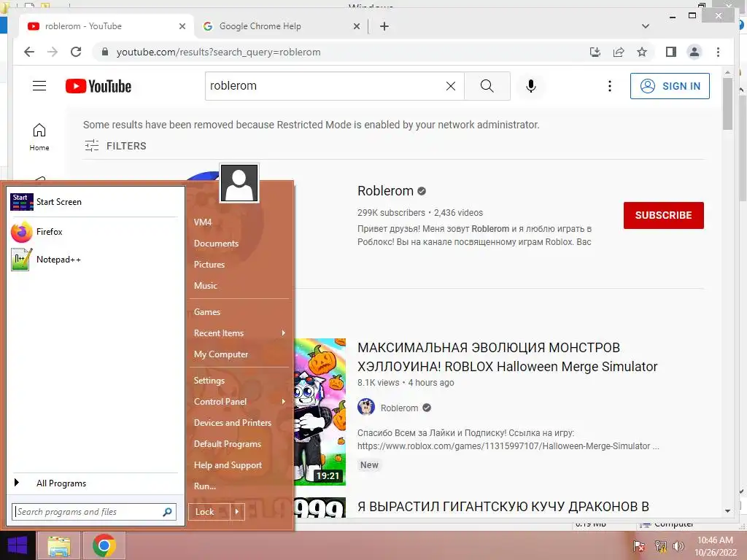Subscribe to Roblerom channel
This screenshot has height=560, width=747.
click(x=664, y=215)
